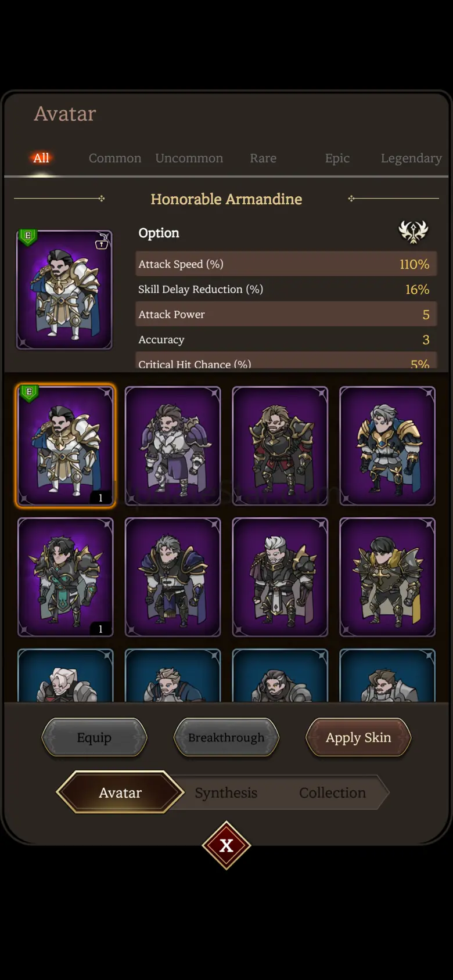Select the equipped Honorable Armandine card in grid
Viewport: 453px width, 980px height.
pos(66,446)
